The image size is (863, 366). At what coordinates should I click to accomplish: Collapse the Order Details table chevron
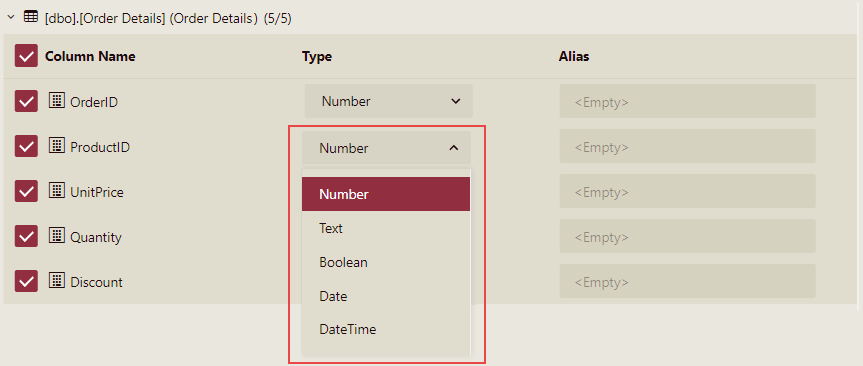(x=10, y=18)
